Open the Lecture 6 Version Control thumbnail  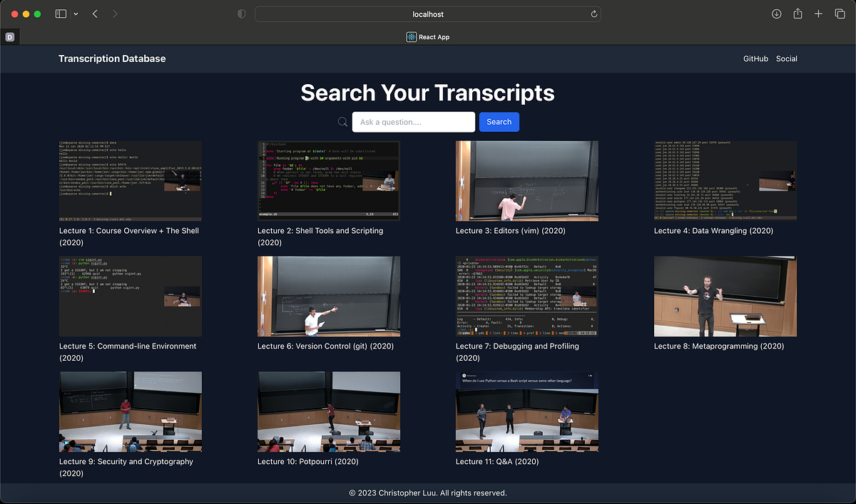(329, 296)
